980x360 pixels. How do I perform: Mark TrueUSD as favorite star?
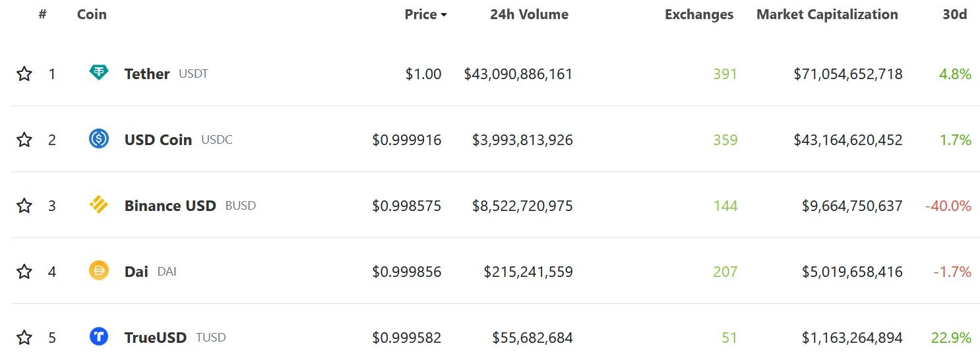point(24,337)
